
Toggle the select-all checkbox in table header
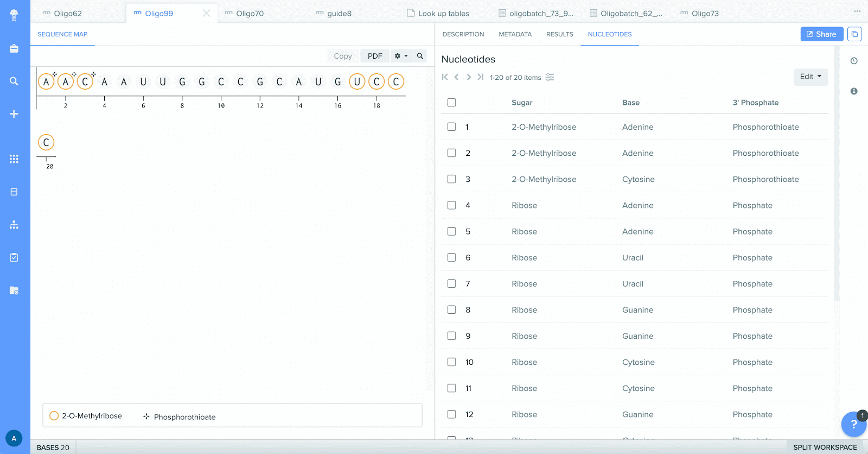(x=451, y=103)
